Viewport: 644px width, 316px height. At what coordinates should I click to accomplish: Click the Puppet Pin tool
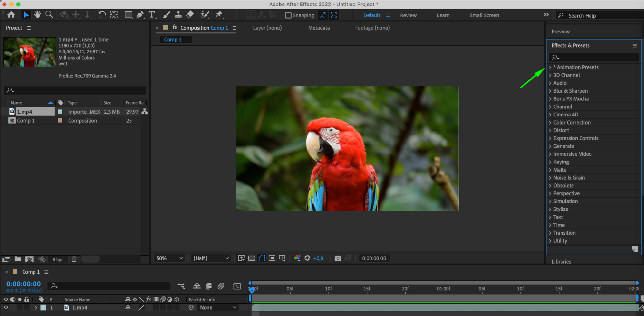coord(219,15)
